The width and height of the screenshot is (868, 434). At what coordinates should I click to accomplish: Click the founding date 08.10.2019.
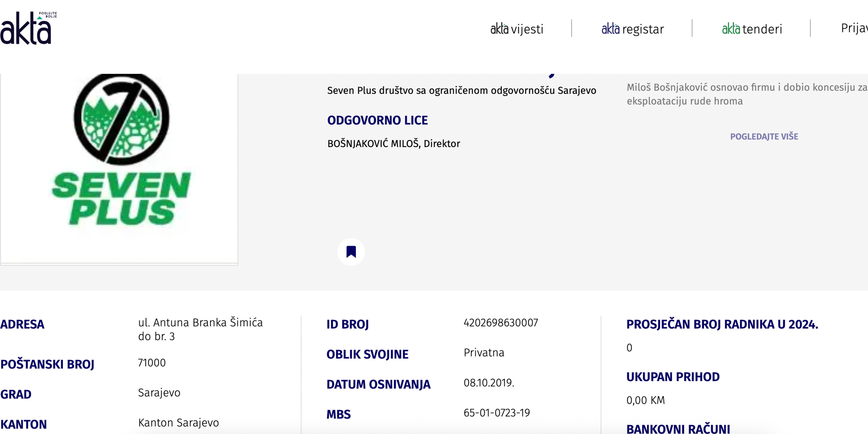pos(489,383)
